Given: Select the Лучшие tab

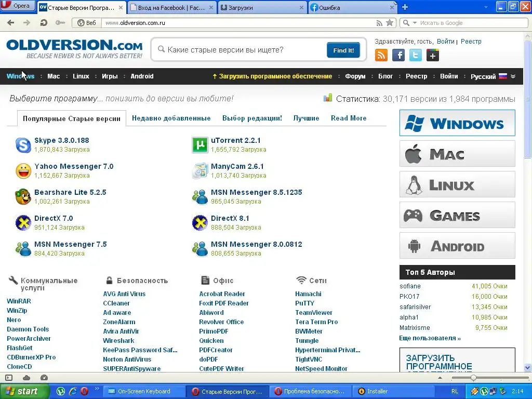Looking at the screenshot, I should coord(306,118).
